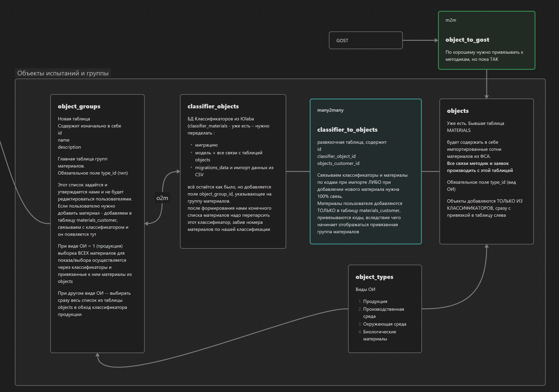
Task: Select the o2m edge label
Action: tap(162, 198)
